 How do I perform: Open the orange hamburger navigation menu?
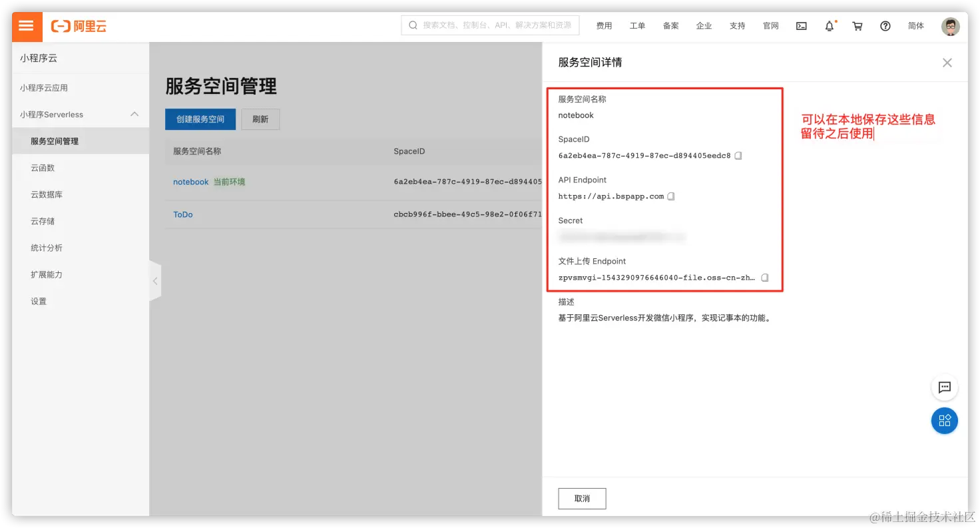point(27,27)
